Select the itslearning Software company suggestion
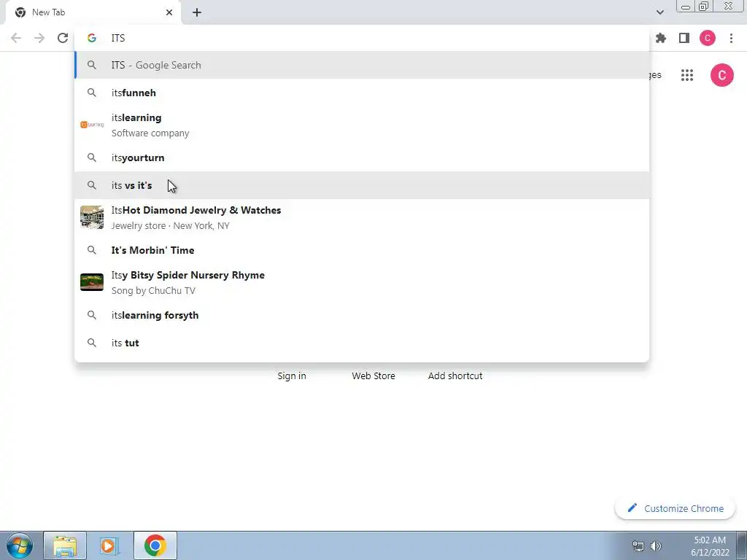The height and width of the screenshot is (560, 747). click(362, 125)
